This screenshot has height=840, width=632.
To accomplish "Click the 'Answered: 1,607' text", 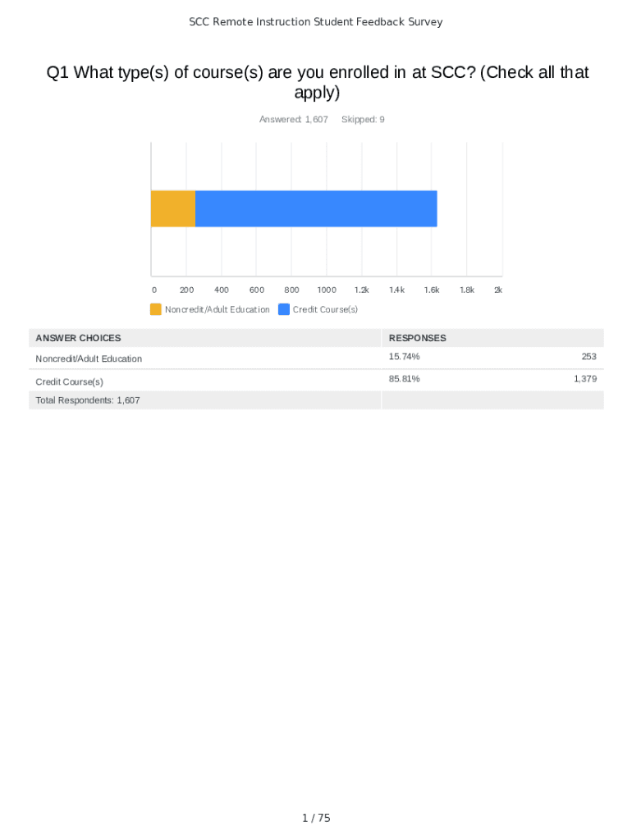I will coord(293,120).
